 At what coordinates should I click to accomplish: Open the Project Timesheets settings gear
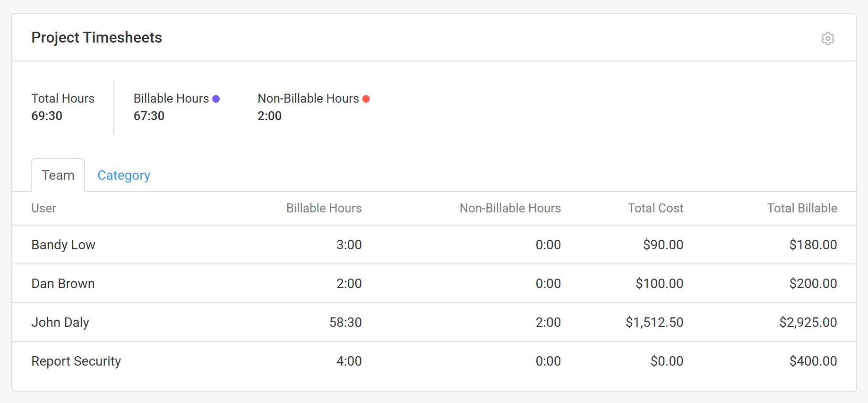[828, 38]
